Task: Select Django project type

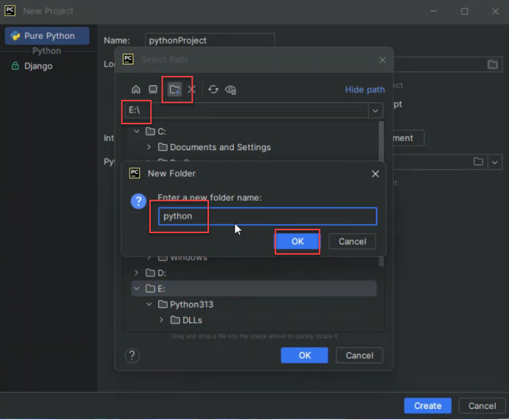Action: (38, 66)
